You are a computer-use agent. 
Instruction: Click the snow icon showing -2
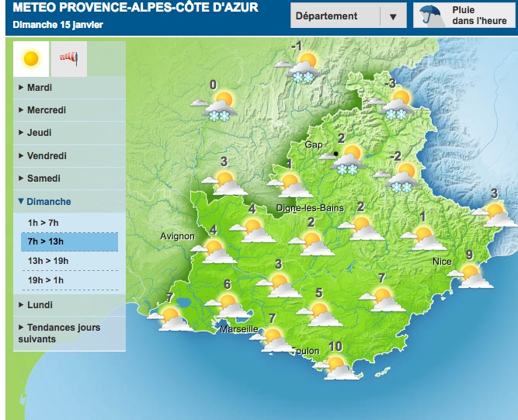click(x=397, y=179)
